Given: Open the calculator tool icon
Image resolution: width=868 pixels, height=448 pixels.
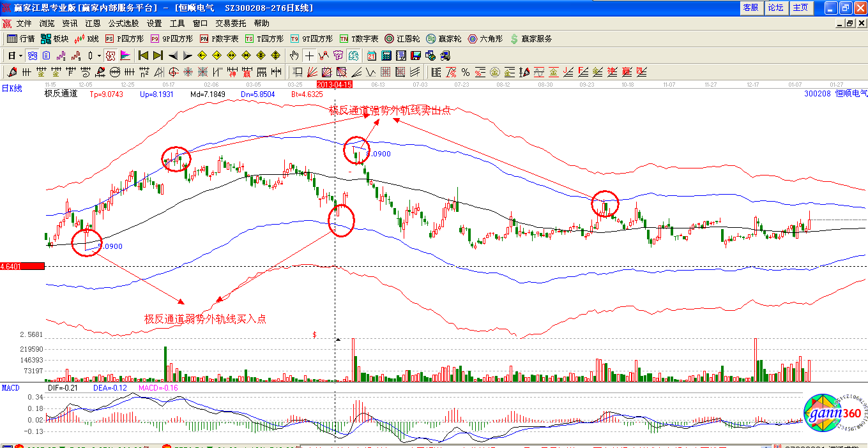Looking at the screenshot, I should point(386,56).
